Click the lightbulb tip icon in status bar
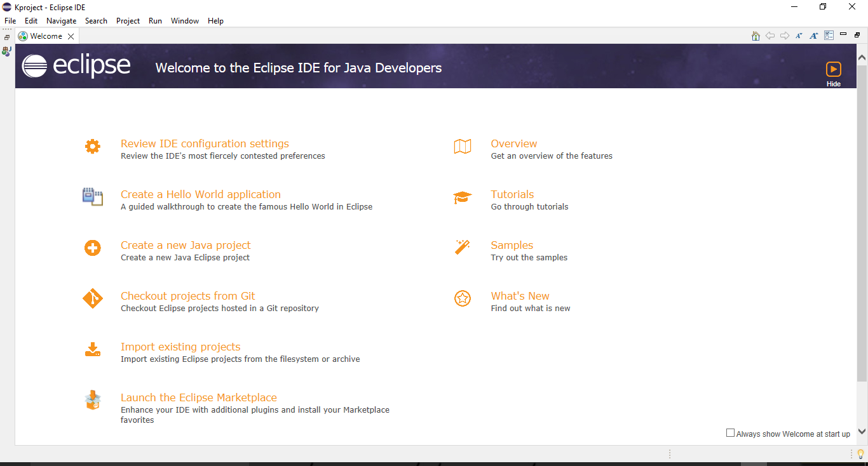Viewport: 868px width, 466px height. click(x=860, y=454)
